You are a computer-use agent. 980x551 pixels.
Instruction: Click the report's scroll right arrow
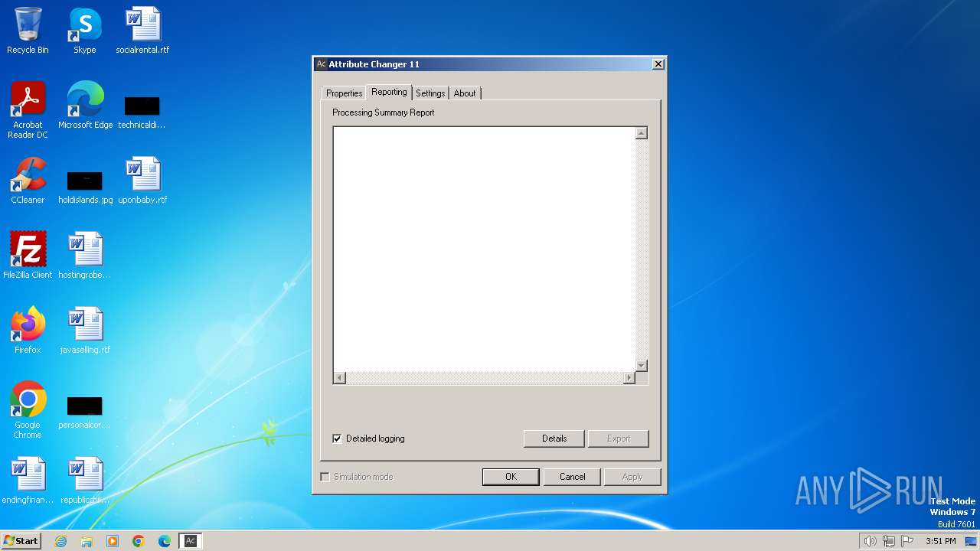click(x=629, y=378)
